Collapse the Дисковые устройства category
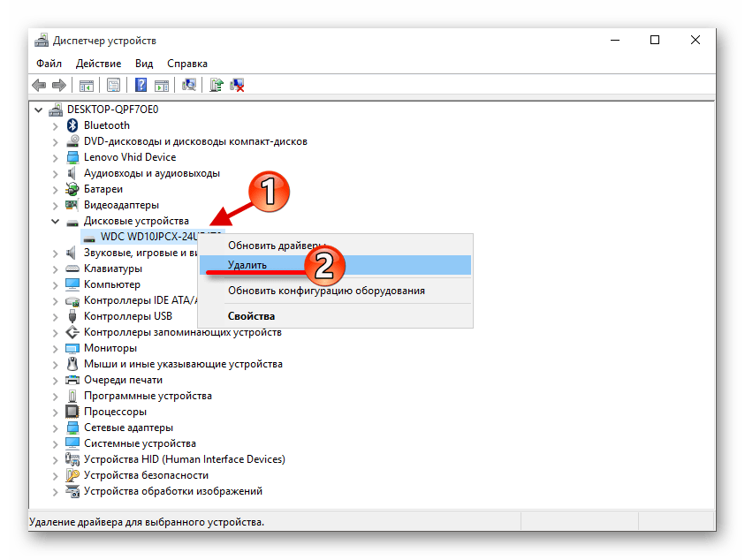Screen dimensions: 745x560 tap(55, 221)
